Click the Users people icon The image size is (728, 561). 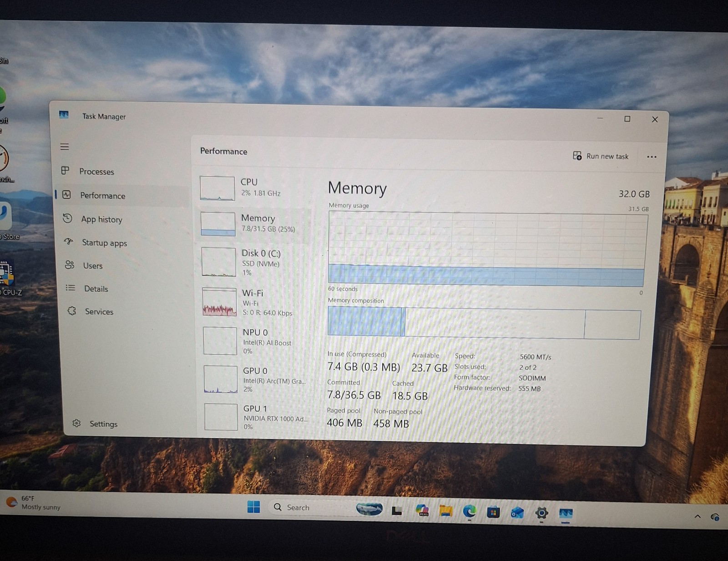pyautogui.click(x=70, y=265)
